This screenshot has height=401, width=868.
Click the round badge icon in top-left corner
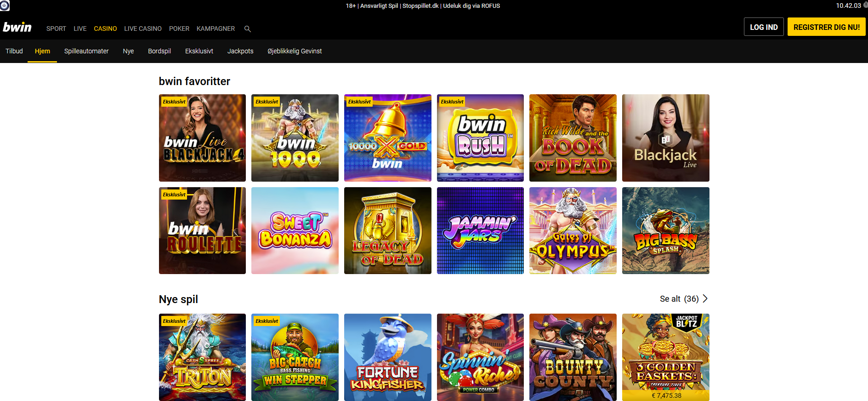[5, 6]
